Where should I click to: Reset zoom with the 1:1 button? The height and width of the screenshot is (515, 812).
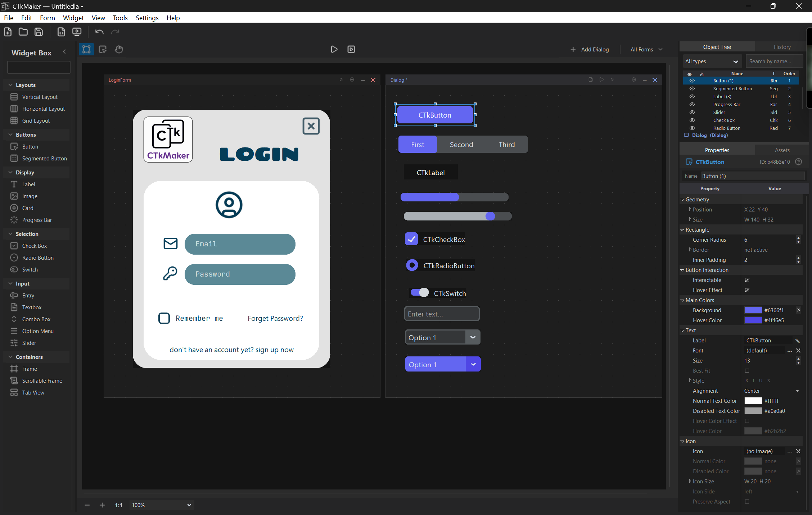(x=119, y=505)
